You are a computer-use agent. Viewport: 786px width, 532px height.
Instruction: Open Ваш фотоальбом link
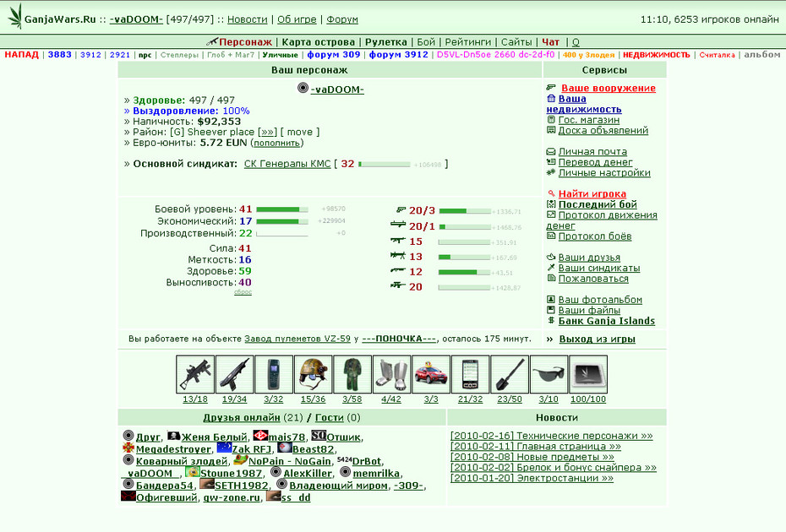(600, 300)
